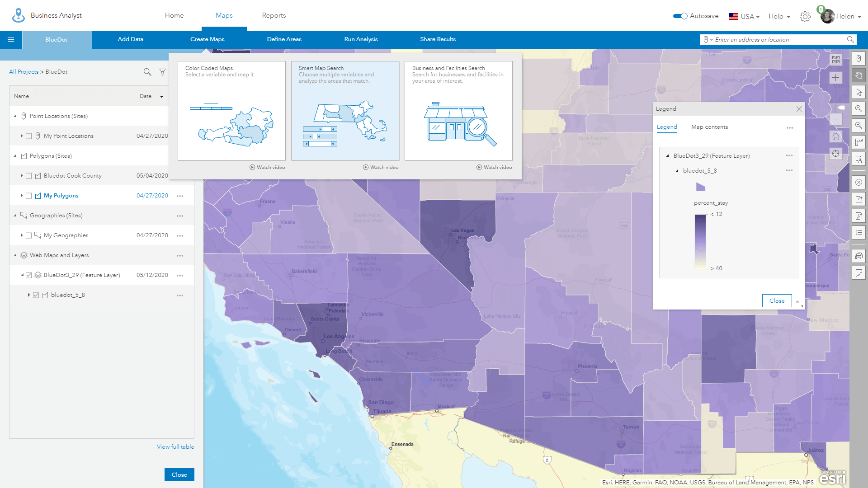Expand the Bluedot Cook County item
Image resolution: width=868 pixels, height=488 pixels.
(21, 175)
